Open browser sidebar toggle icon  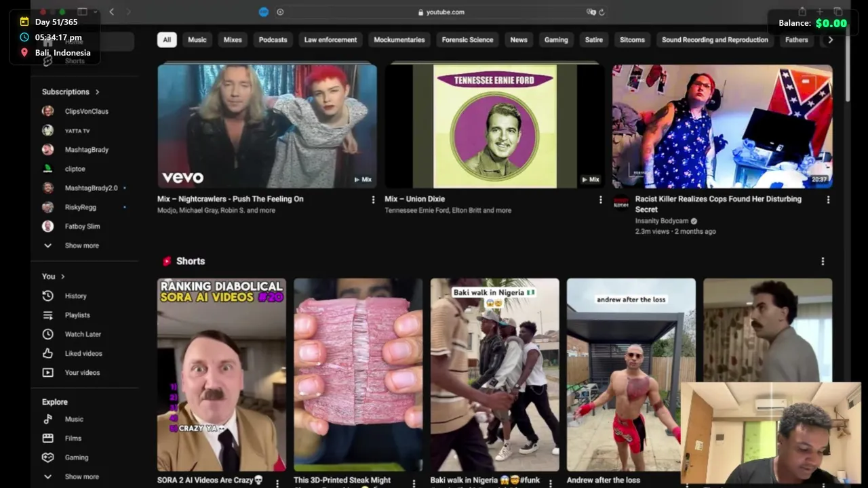point(82,12)
